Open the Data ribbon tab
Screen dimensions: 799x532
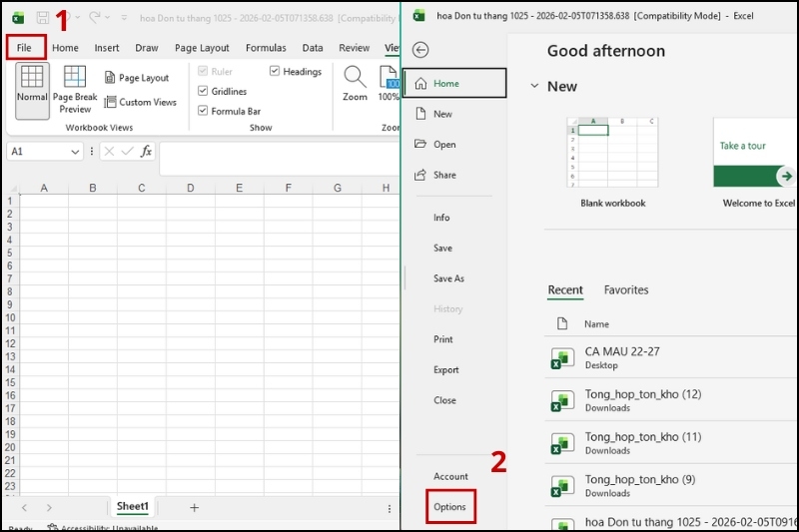(x=313, y=48)
